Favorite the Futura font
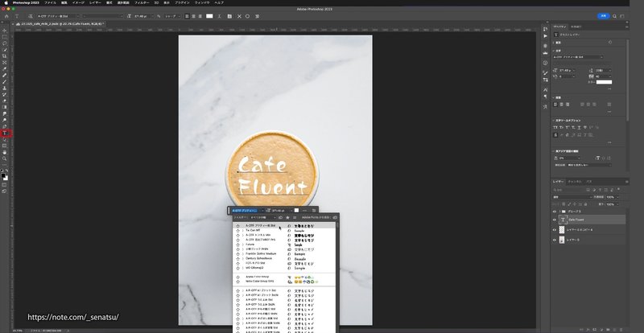The width and height of the screenshot is (644, 333). [237, 245]
